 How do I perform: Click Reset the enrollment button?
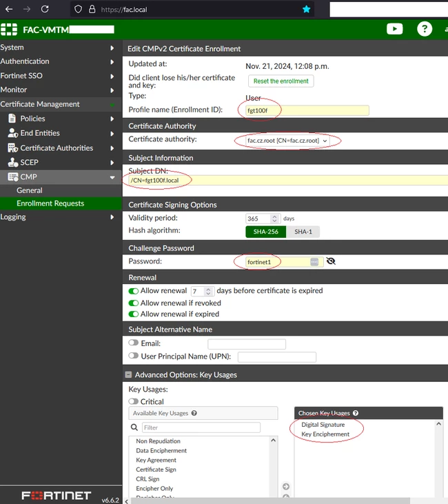click(x=281, y=81)
